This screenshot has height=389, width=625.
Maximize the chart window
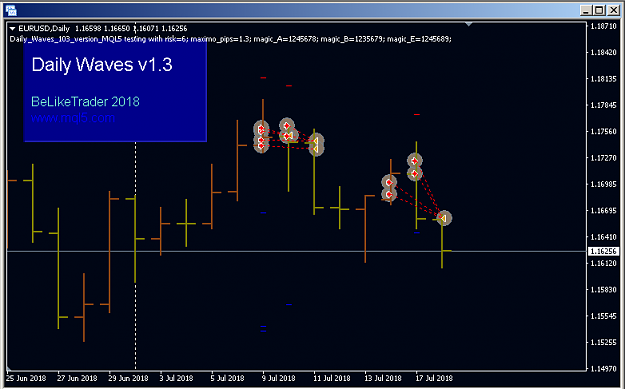(599, 10)
